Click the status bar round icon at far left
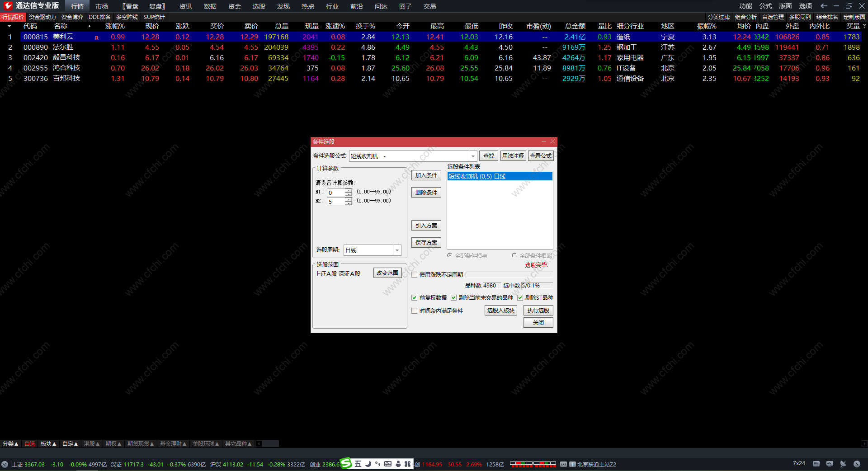 [5, 464]
